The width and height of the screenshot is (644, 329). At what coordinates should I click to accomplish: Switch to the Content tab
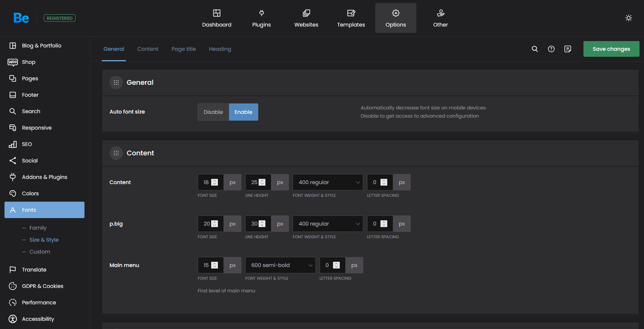point(148,49)
